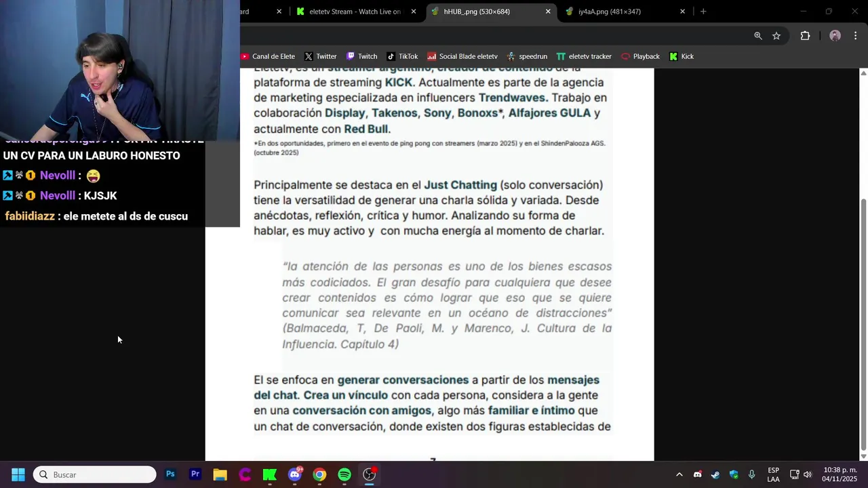Bookmark this page with the star icon

click(x=776, y=36)
